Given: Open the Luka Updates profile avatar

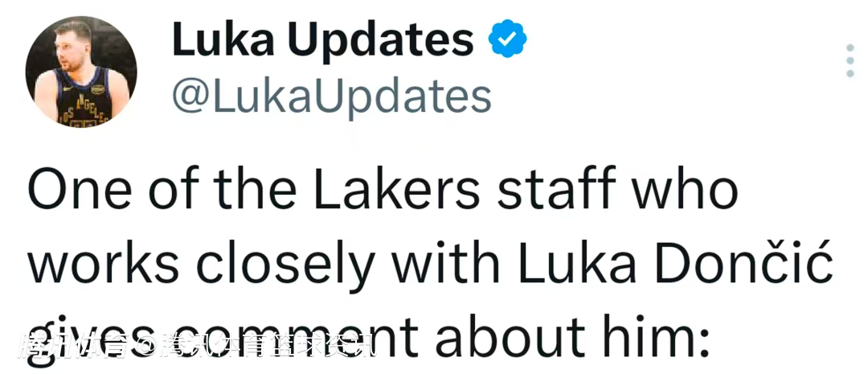Looking at the screenshot, I should tap(81, 72).
